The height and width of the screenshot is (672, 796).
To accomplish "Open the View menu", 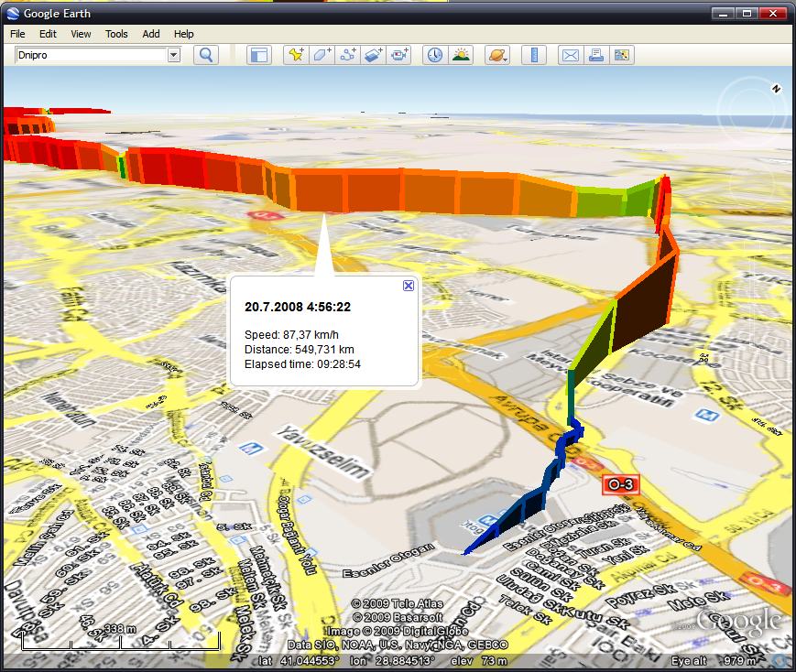I will tap(81, 34).
